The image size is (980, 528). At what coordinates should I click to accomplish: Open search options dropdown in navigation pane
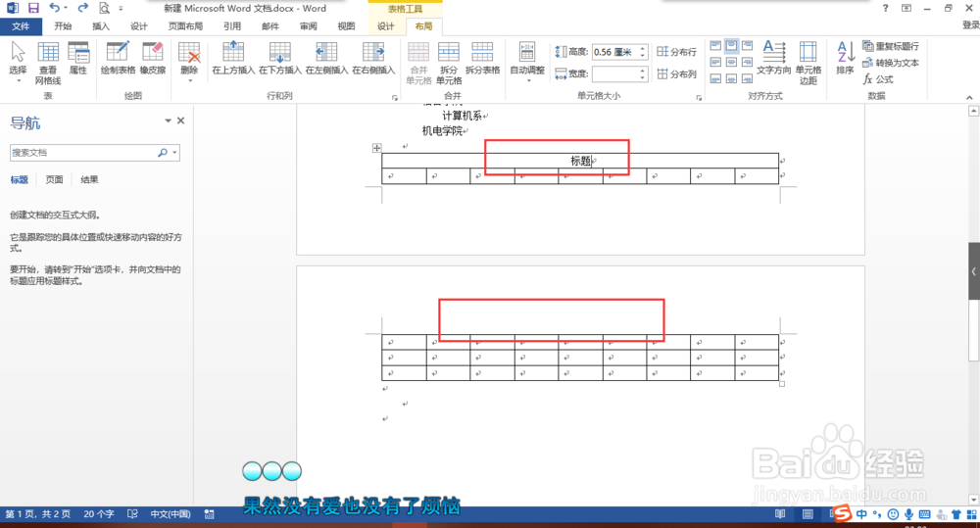[174, 153]
